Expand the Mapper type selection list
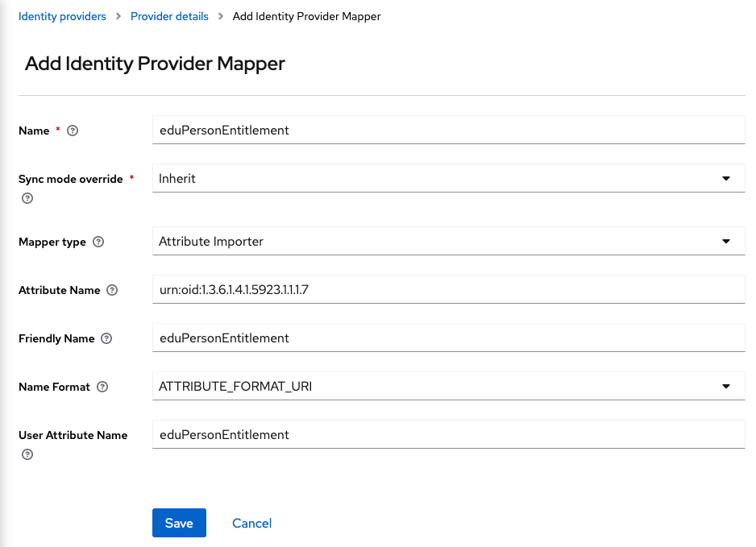Viewport: 756px width, 547px height. (448, 241)
